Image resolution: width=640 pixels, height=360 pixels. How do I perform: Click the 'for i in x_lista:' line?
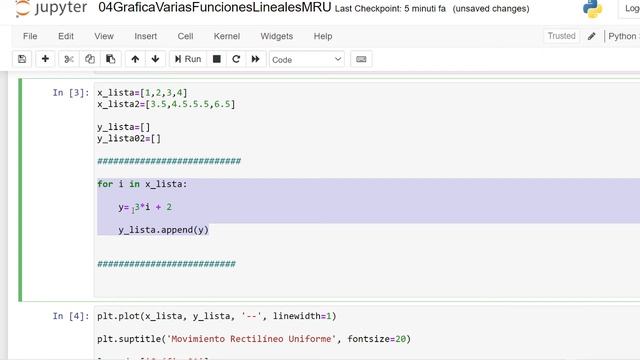point(142,184)
